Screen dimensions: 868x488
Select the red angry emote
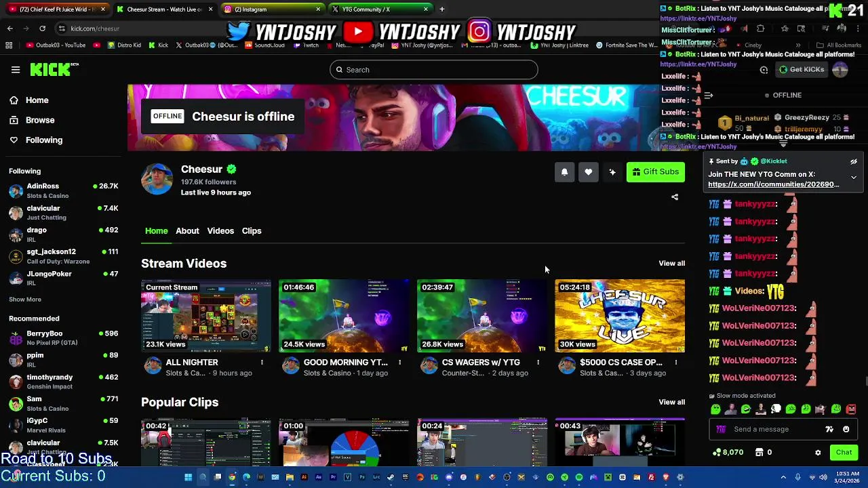[x=851, y=409]
